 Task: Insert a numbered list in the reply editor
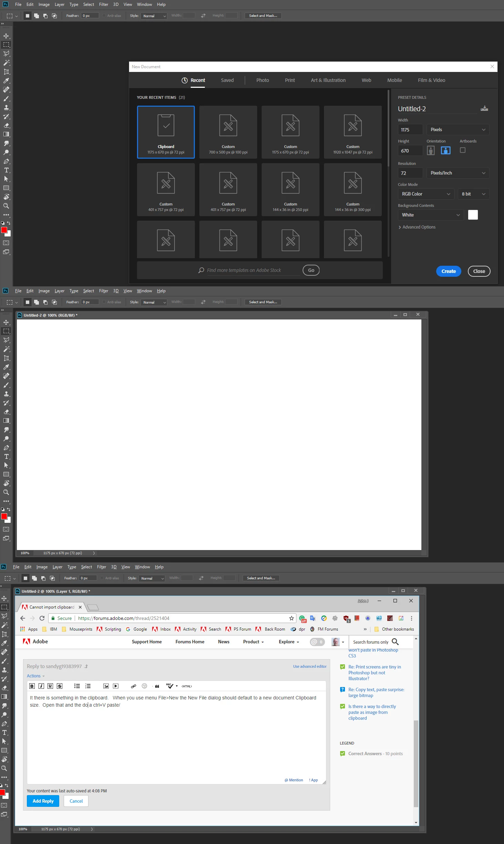tap(88, 686)
